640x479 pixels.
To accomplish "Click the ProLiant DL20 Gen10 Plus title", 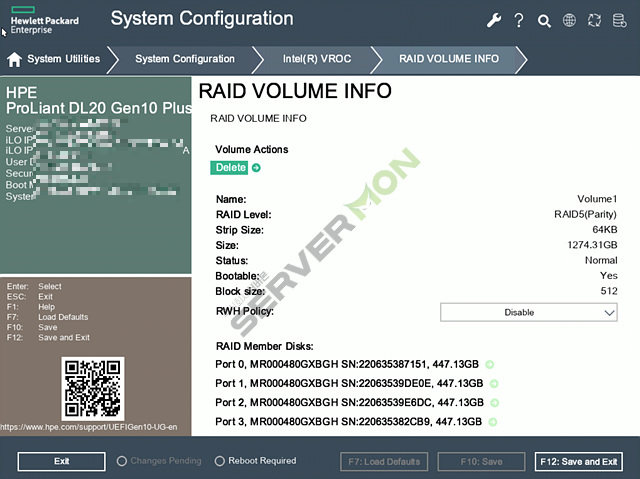I will point(99,108).
